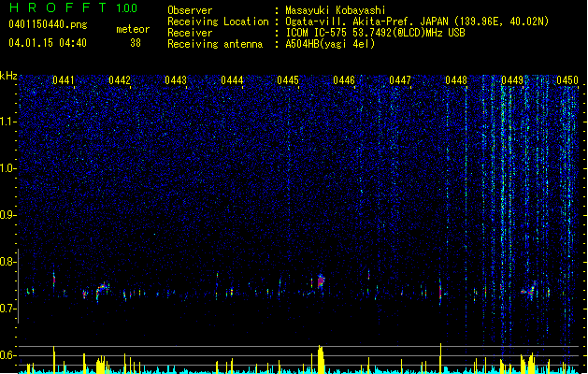Click time marker 0447

[x=400, y=80]
